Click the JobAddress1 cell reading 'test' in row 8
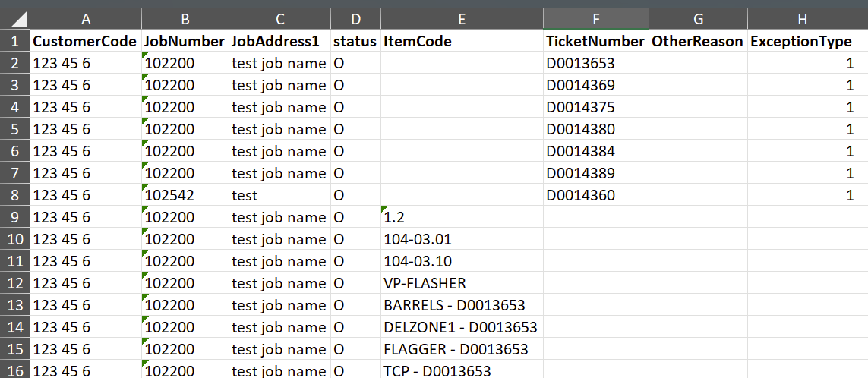868x378 pixels. (280, 195)
